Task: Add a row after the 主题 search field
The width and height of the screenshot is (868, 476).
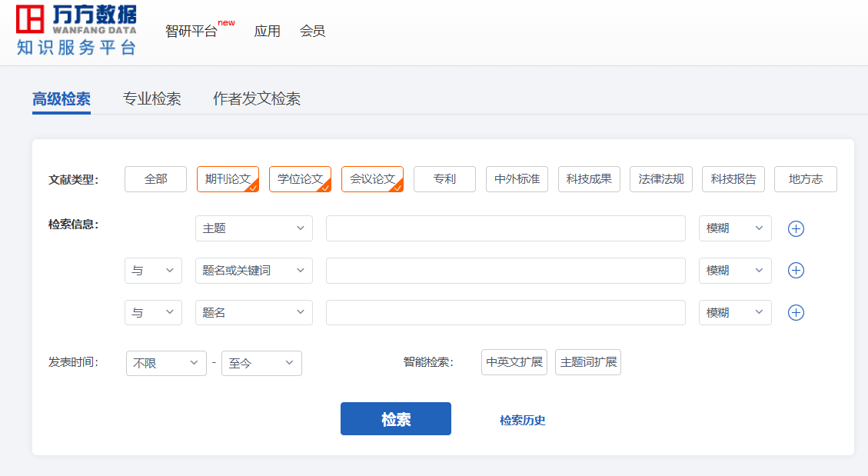Action: [x=796, y=228]
